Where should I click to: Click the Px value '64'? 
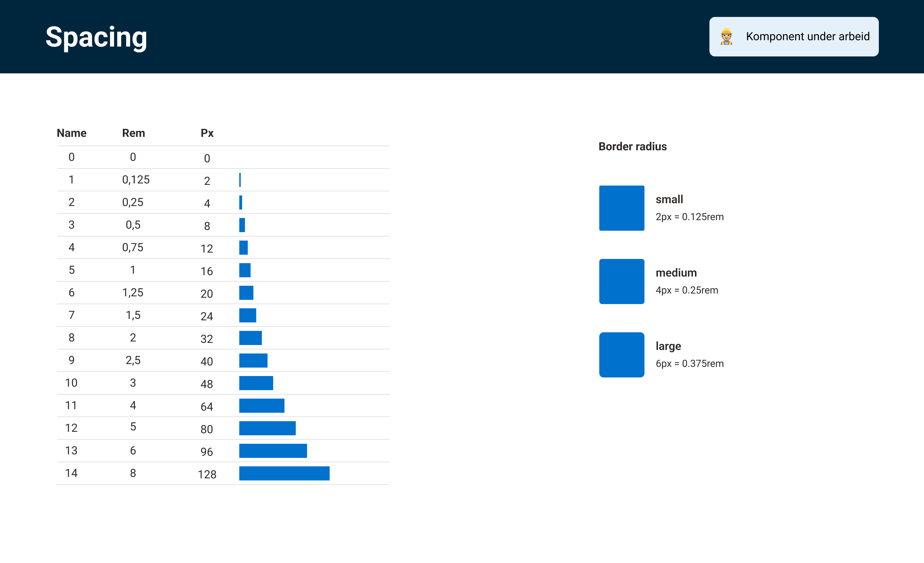206,407
